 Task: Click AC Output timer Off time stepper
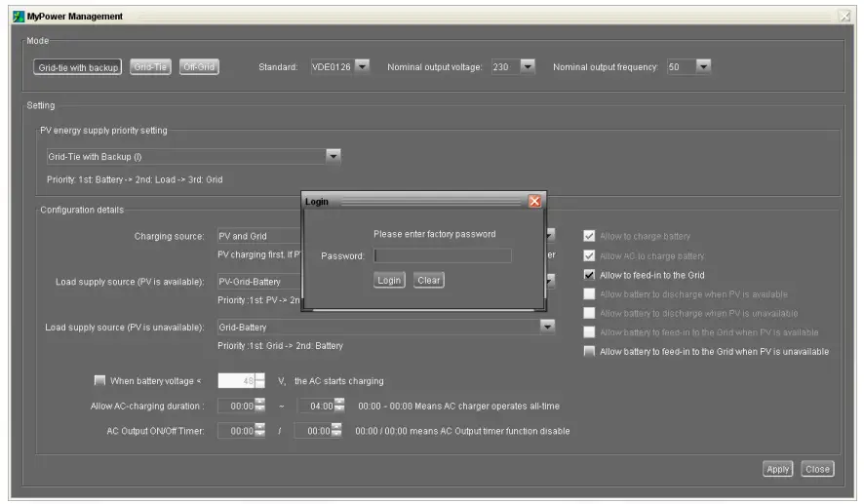[x=336, y=431]
